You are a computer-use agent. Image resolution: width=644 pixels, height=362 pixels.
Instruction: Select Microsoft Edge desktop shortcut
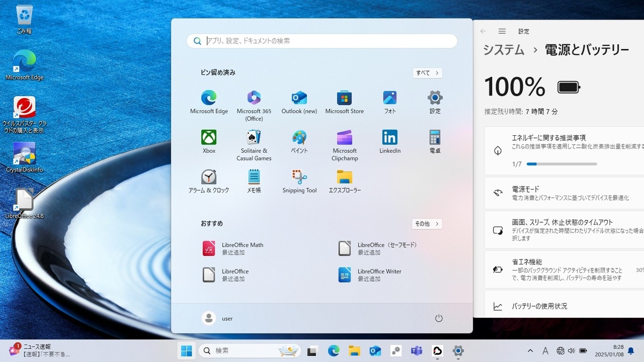(24, 65)
